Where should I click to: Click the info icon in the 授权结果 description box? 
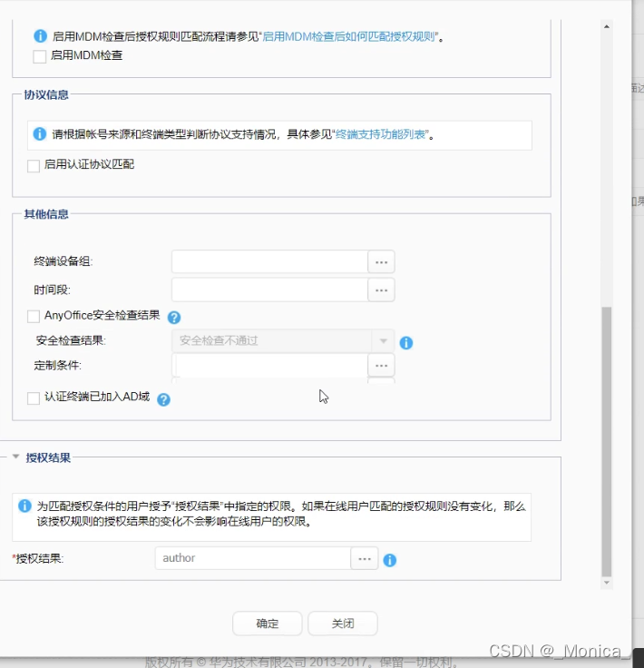click(24, 506)
